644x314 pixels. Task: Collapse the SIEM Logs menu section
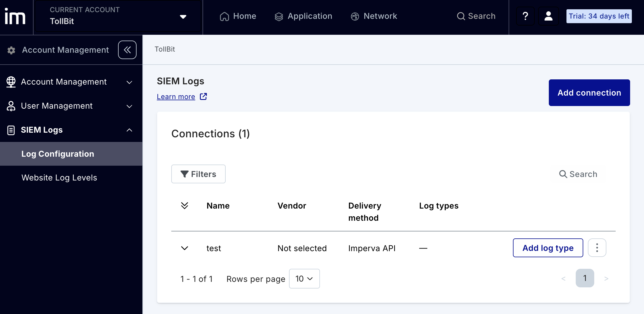(129, 130)
